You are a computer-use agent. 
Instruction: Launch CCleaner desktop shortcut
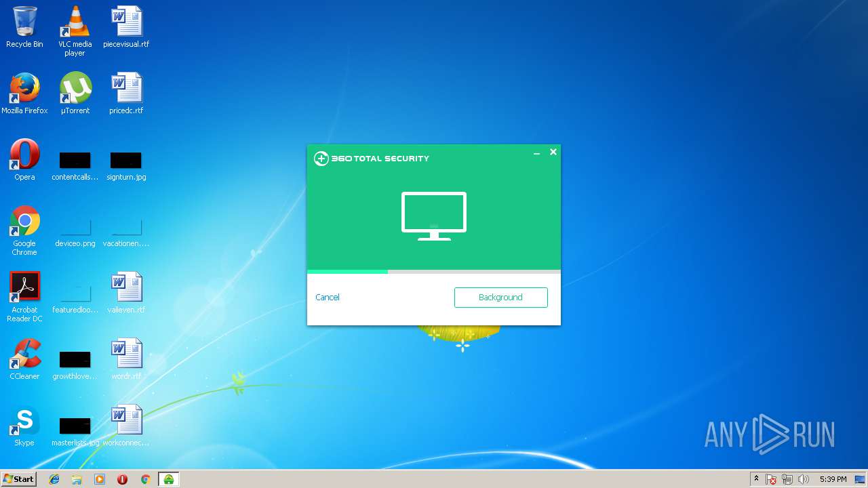coord(24,359)
